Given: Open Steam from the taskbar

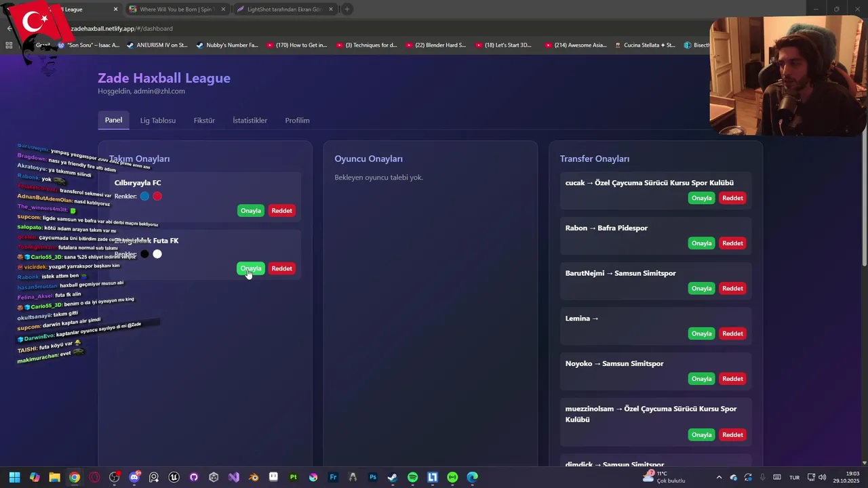Looking at the screenshot, I should pos(393,477).
